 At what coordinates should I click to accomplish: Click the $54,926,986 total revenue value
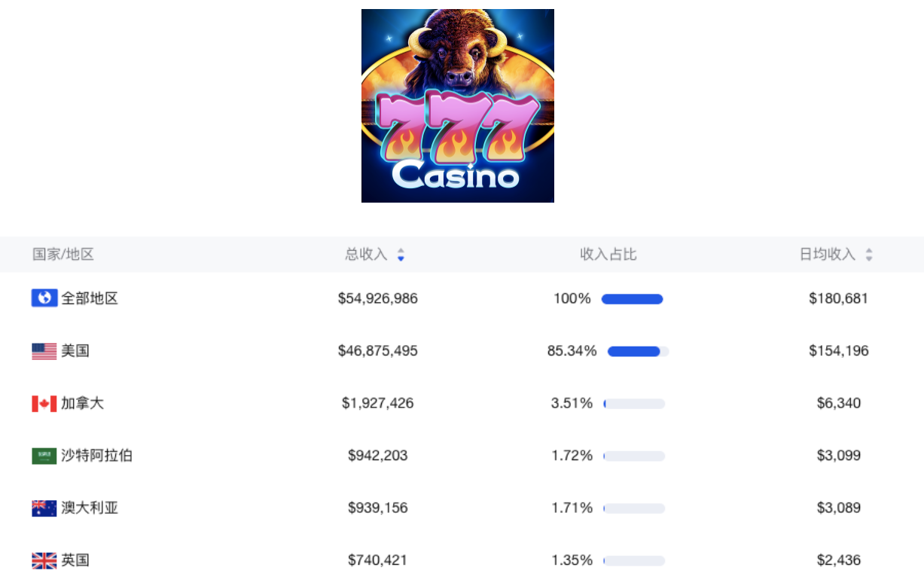pyautogui.click(x=377, y=299)
